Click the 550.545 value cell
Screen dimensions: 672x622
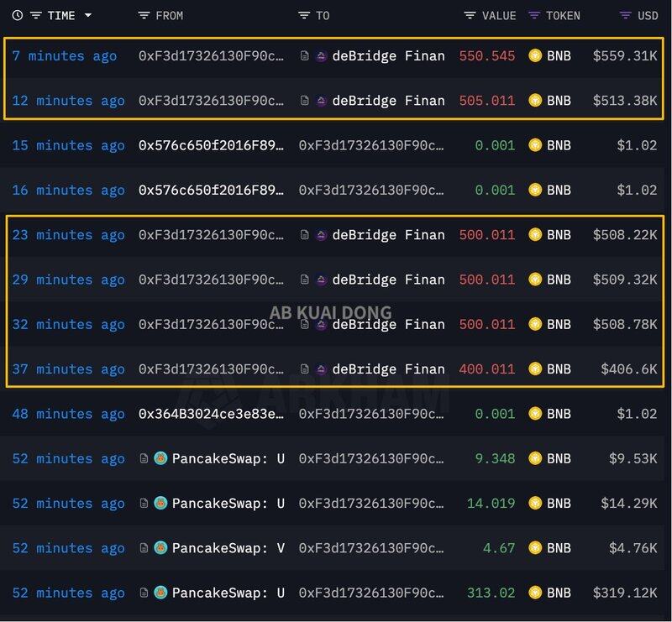coord(487,55)
